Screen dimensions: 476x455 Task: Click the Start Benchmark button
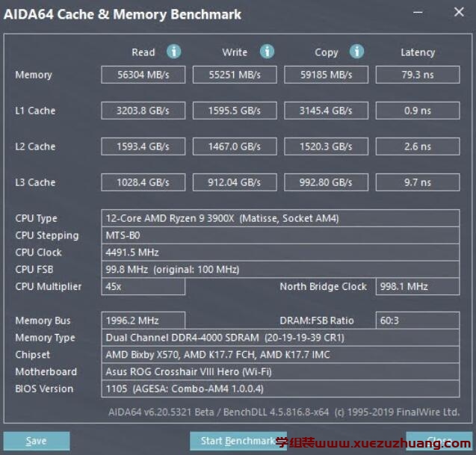click(238, 441)
